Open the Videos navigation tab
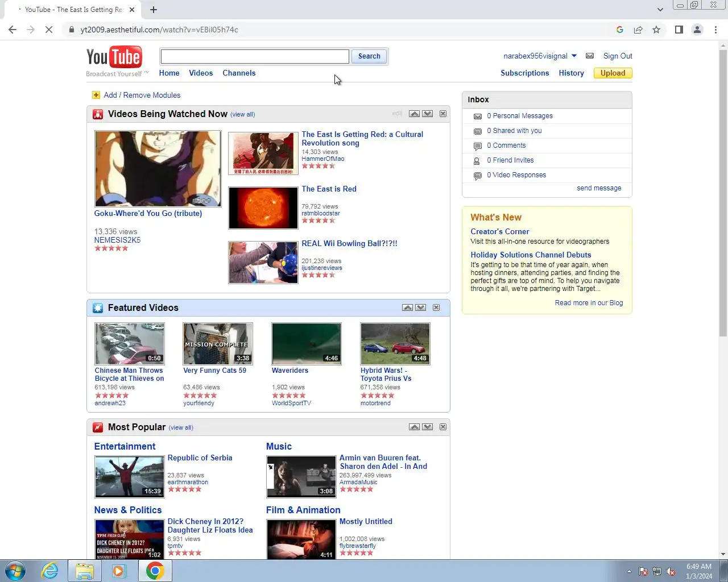 [201, 73]
